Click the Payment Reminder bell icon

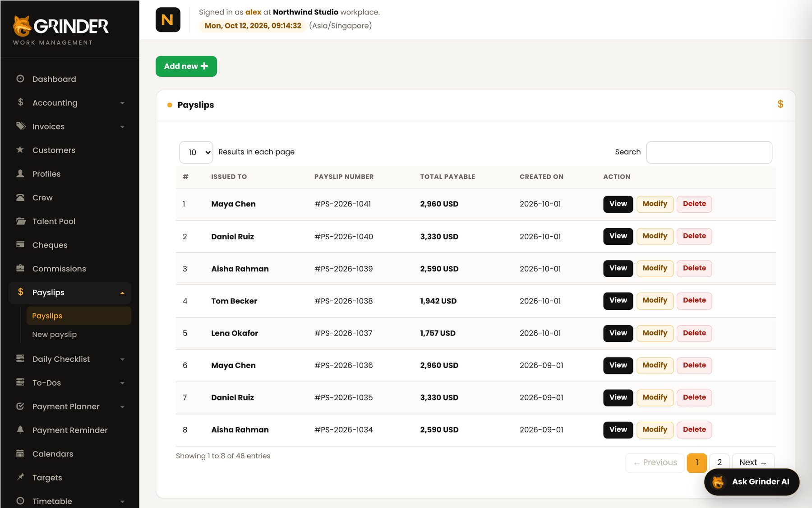(20, 429)
